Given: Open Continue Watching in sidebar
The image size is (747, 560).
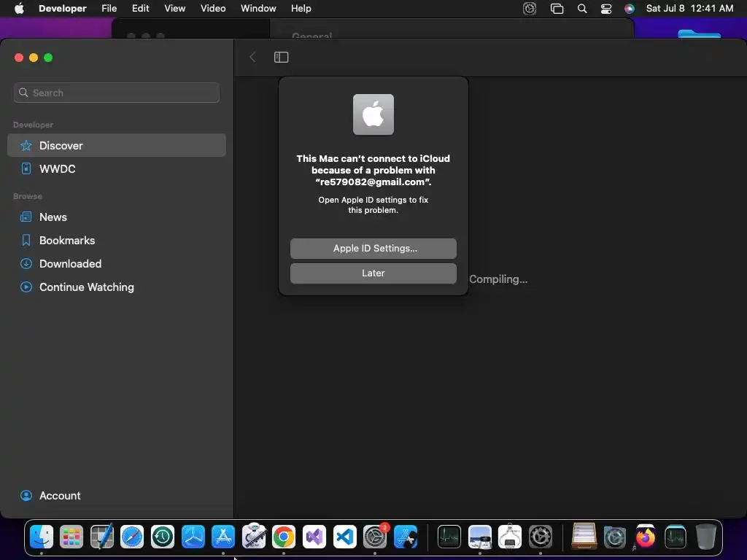Looking at the screenshot, I should (x=116, y=287).
